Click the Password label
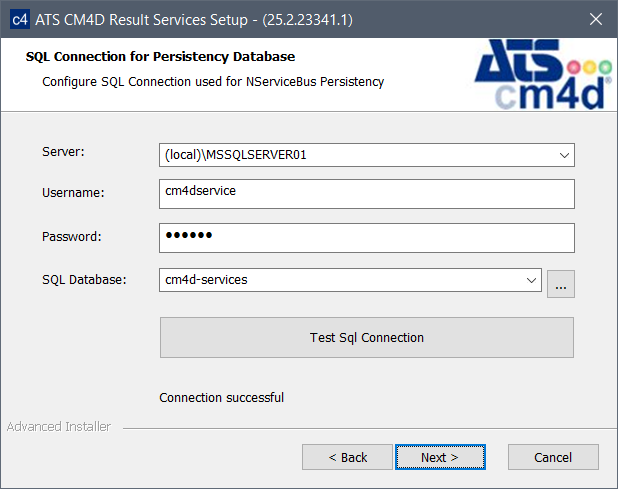This screenshot has height=489, width=618. tap(71, 237)
